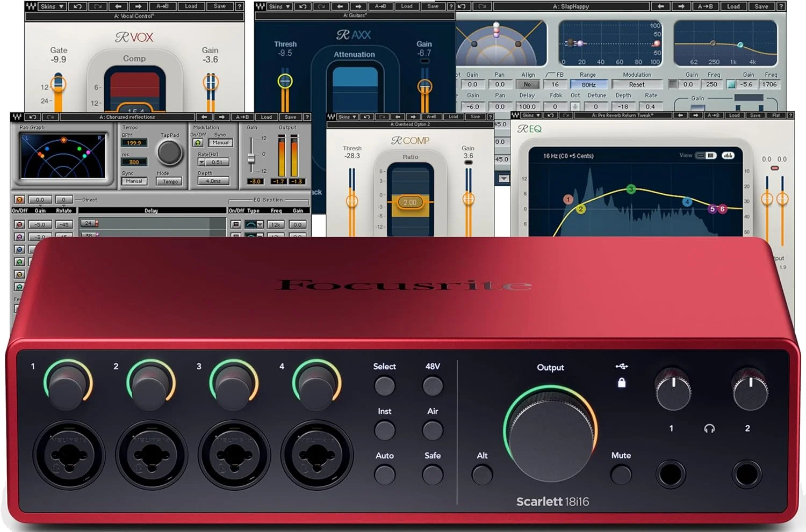Viewport: 806px width, 532px height.
Task: Click the BPM field showing 199.9
Action: pos(134,143)
